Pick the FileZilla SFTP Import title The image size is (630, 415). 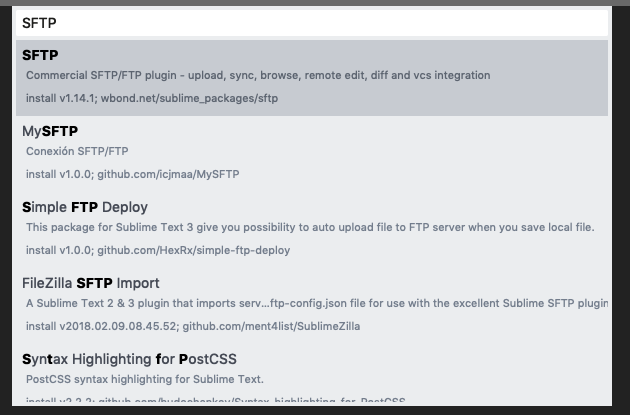coord(91,283)
